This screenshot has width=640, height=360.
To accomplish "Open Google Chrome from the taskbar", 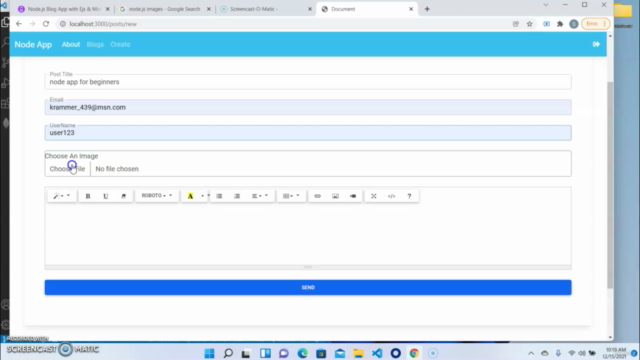I will coord(414,353).
